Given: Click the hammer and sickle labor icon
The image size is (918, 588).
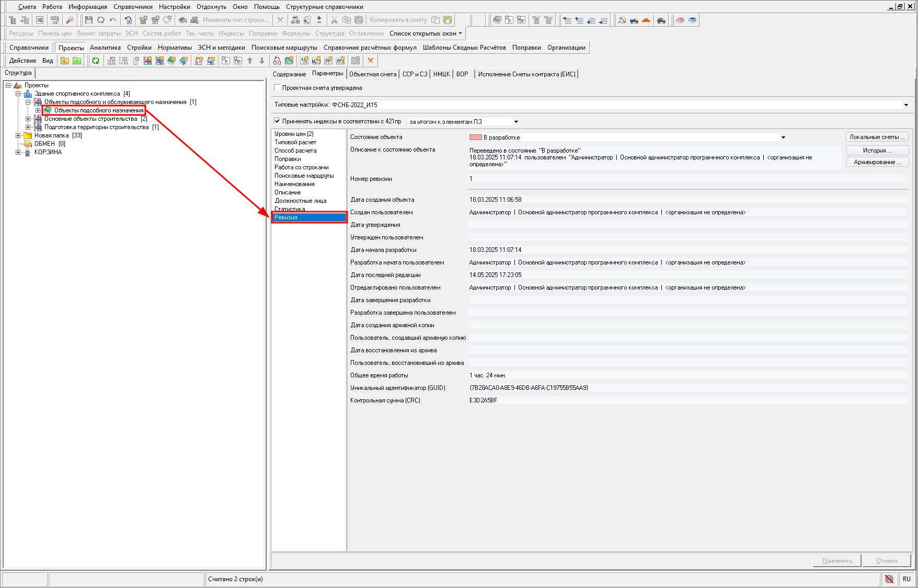Looking at the screenshot, I should (622, 20).
